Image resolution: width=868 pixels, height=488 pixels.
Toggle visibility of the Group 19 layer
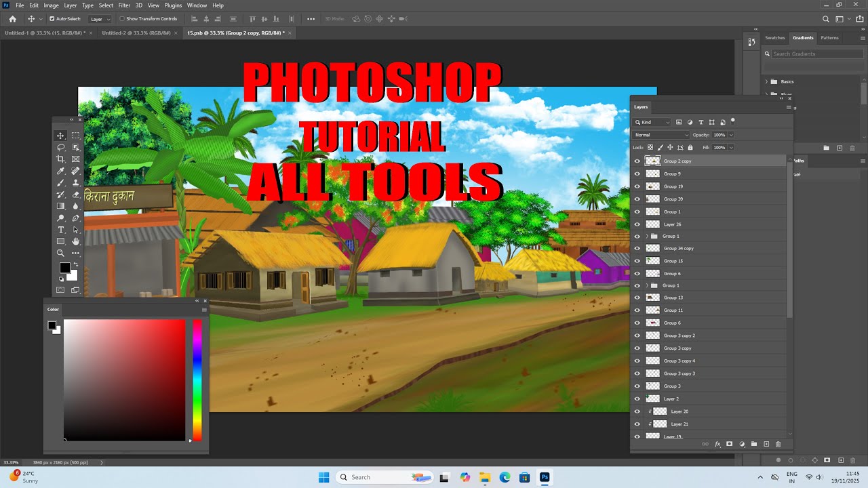click(x=637, y=186)
